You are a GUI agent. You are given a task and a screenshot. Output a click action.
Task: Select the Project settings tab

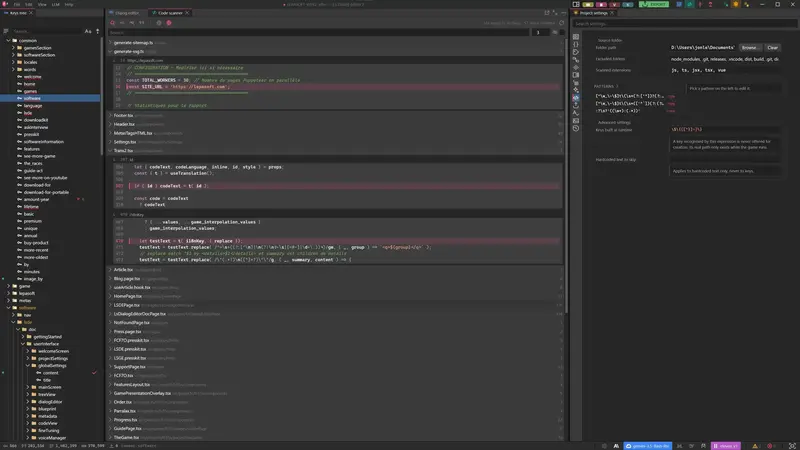click(x=593, y=13)
